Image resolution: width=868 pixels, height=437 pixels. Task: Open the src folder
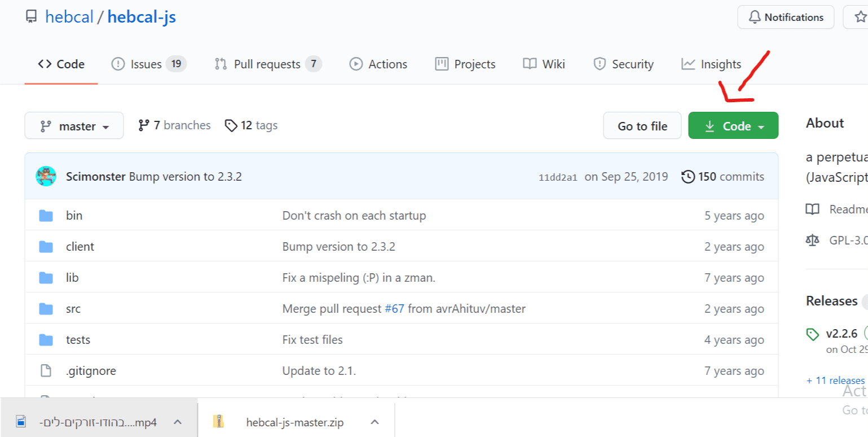click(73, 309)
